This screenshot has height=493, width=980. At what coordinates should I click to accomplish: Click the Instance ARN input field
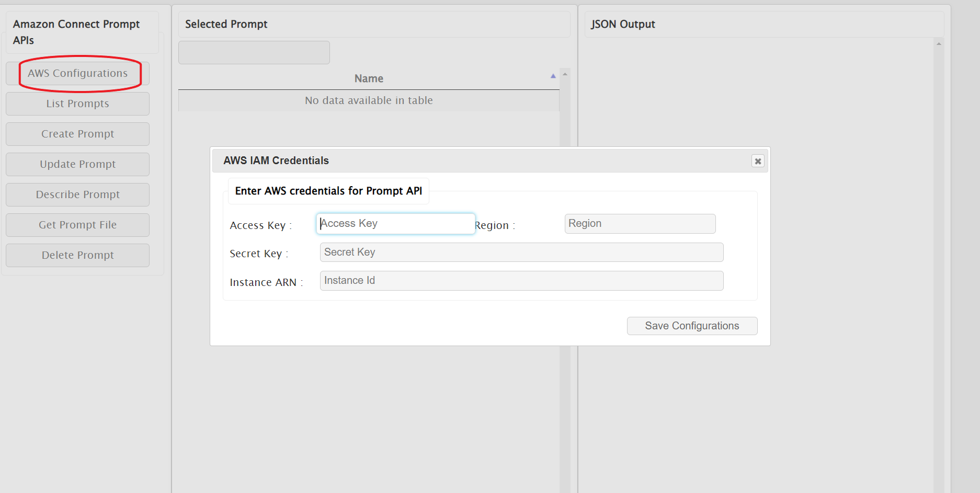pyautogui.click(x=521, y=281)
